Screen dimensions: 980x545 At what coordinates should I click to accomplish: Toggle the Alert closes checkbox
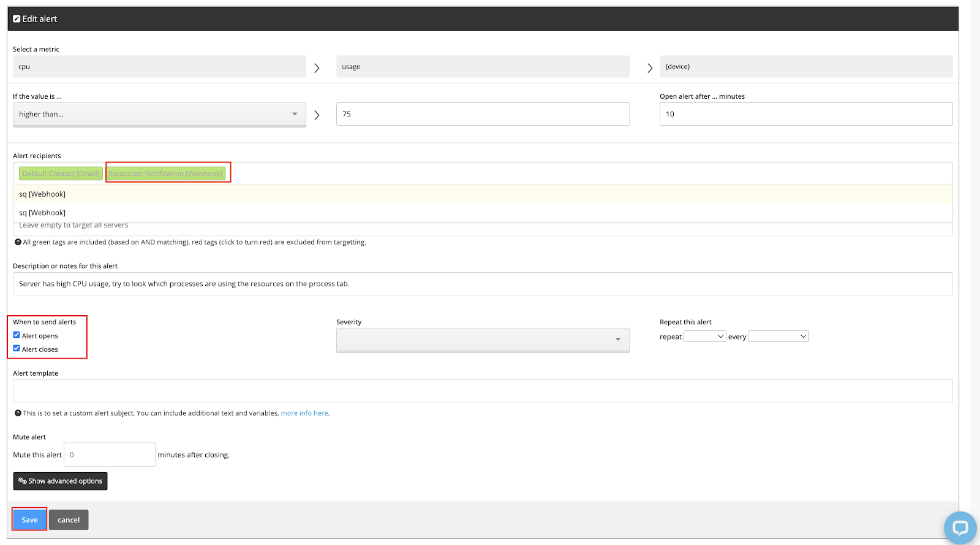(17, 348)
